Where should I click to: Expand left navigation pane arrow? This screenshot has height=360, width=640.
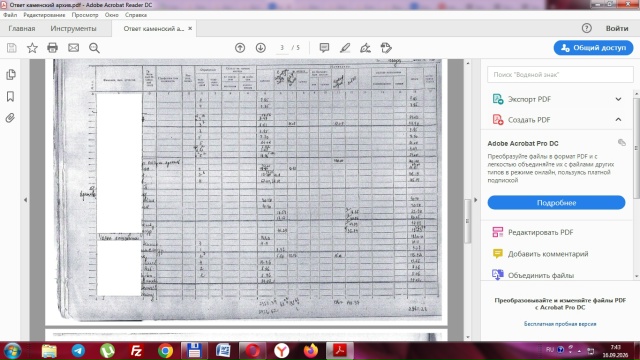[x=25, y=200]
